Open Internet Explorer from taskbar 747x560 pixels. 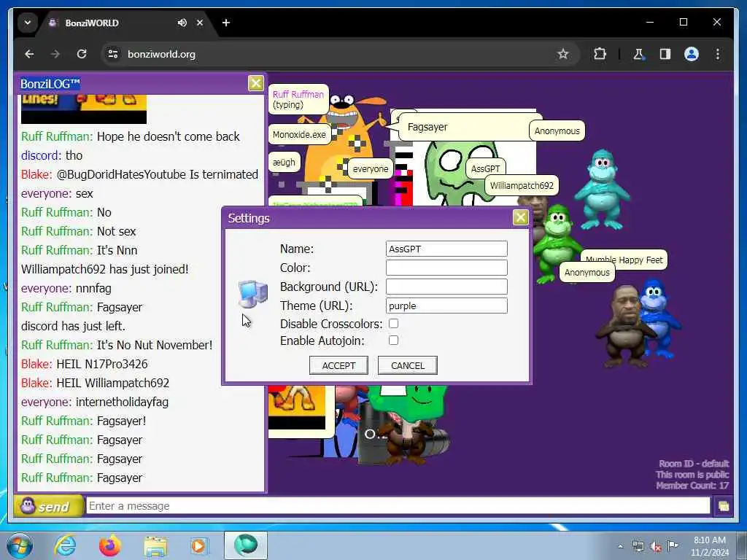65,545
